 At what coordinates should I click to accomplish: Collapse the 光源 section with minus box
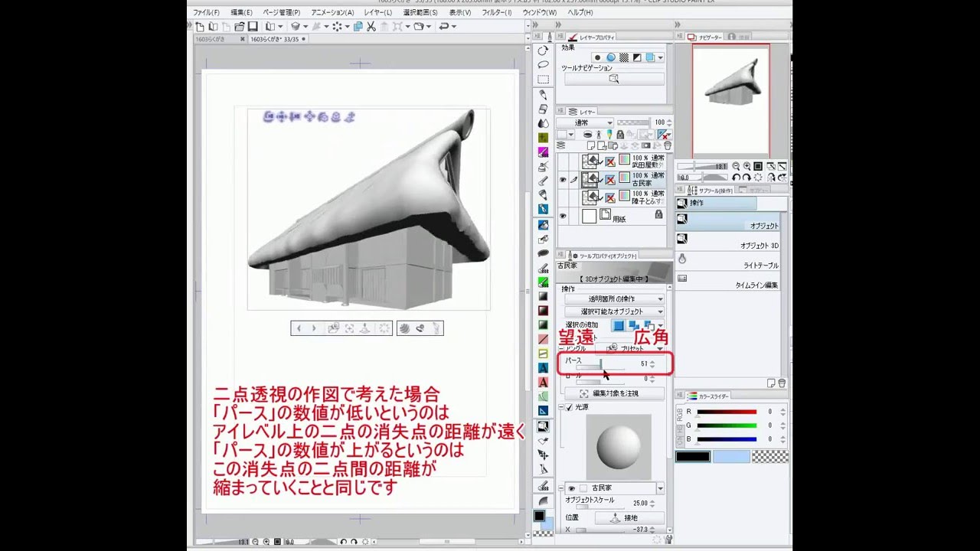[x=560, y=407]
